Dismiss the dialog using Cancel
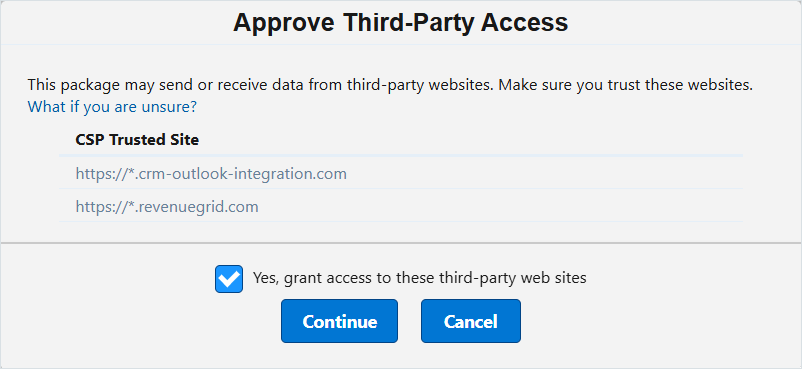The height and width of the screenshot is (369, 802). pos(471,321)
